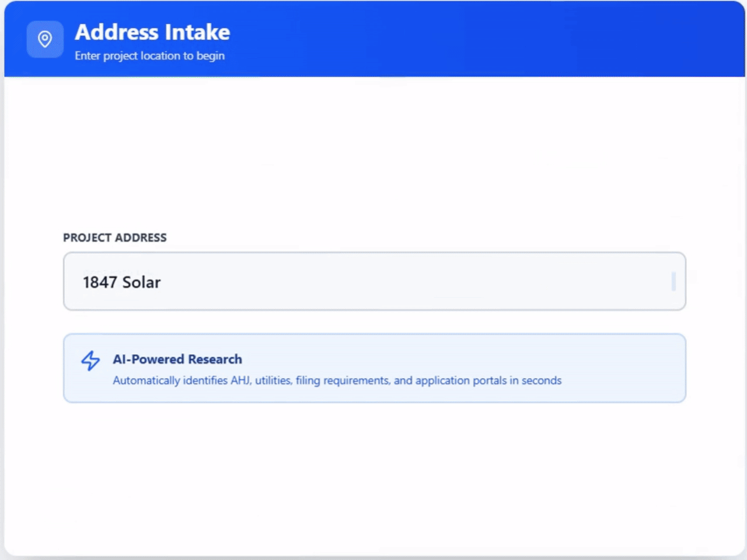The height and width of the screenshot is (560, 747).
Task: Click the "AI-Powered Research" heading
Action: [177, 359]
